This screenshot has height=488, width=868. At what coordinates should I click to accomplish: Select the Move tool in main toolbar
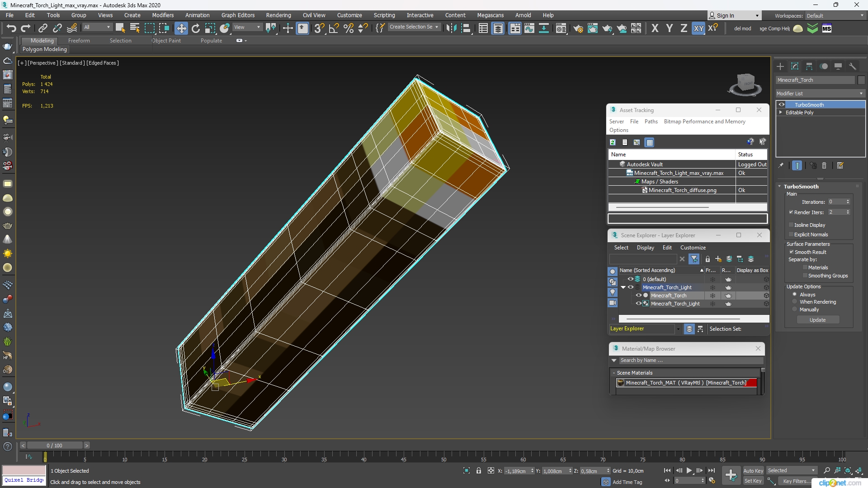click(x=181, y=28)
